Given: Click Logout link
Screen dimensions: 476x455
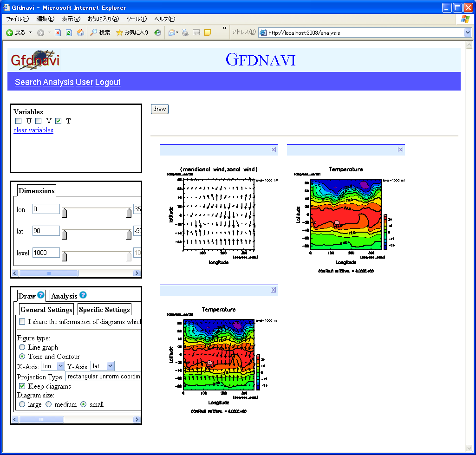Looking at the screenshot, I should (108, 82).
